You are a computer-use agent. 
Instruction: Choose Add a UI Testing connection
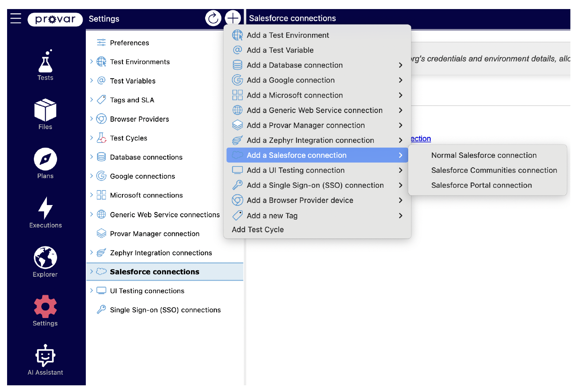tap(317, 170)
